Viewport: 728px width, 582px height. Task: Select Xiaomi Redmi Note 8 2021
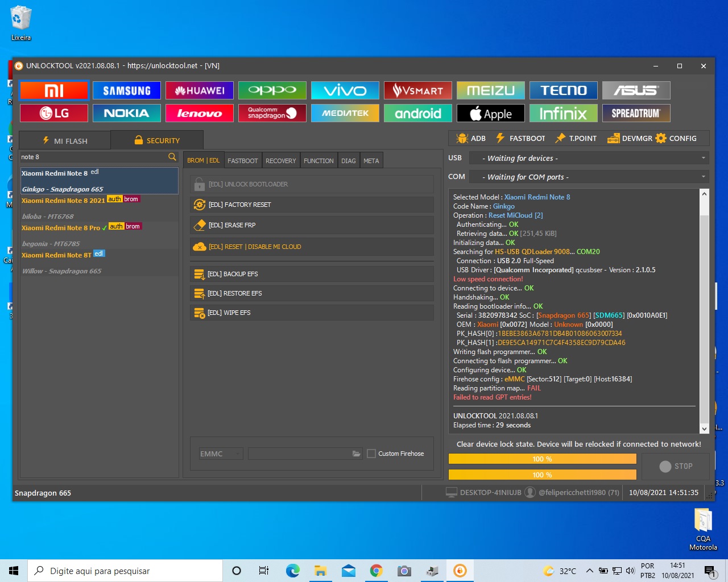pos(99,208)
